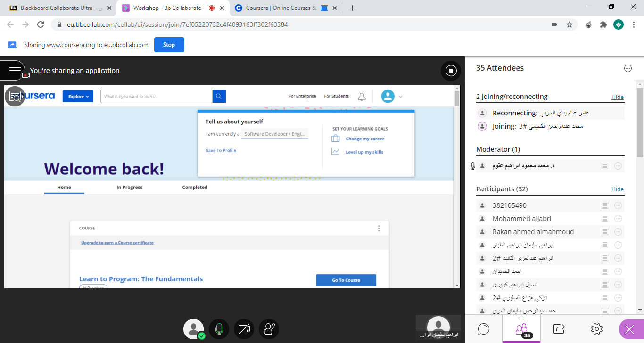This screenshot has width=644, height=343.
Task: Hide the joining/reconnecting list
Action: click(x=617, y=97)
